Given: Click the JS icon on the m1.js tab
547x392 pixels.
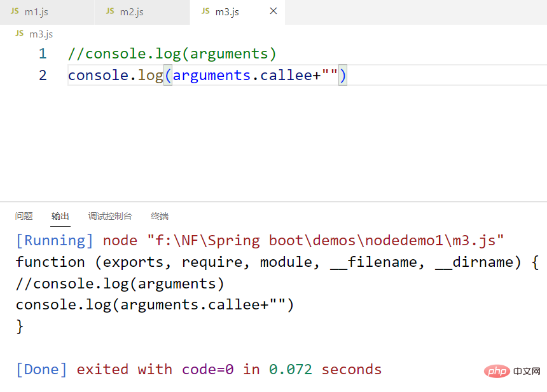Looking at the screenshot, I should pyautogui.click(x=15, y=11).
